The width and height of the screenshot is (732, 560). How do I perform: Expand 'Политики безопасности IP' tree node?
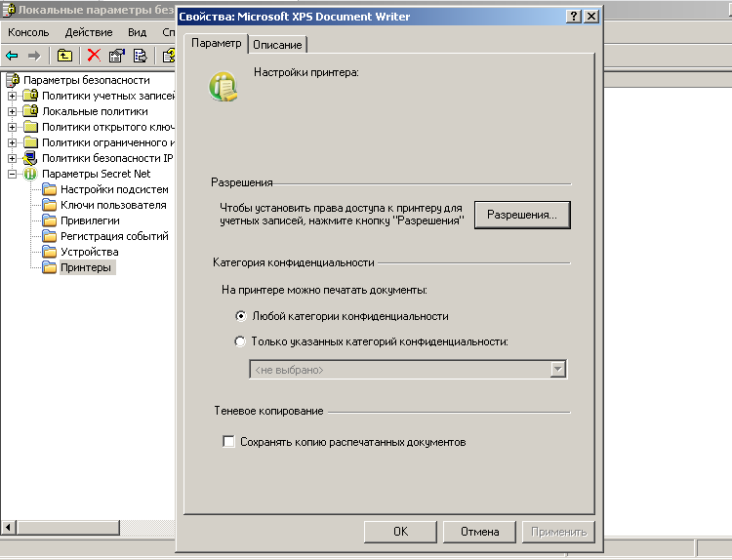(13, 158)
